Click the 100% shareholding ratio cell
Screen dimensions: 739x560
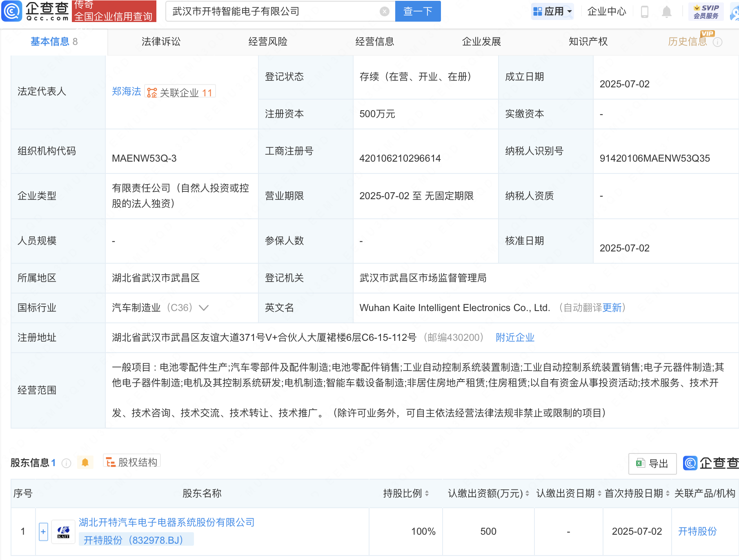(423, 531)
